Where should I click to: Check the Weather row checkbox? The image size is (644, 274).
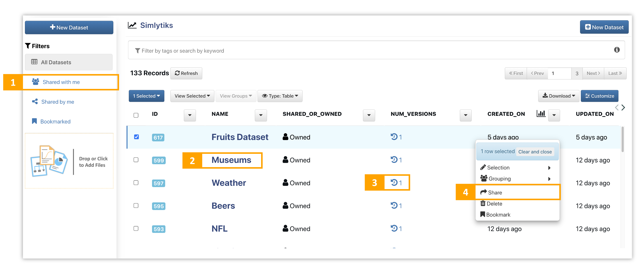pos(136,183)
